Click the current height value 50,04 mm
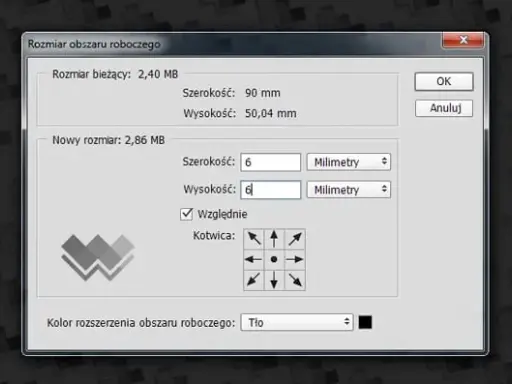512x384 pixels. (271, 113)
